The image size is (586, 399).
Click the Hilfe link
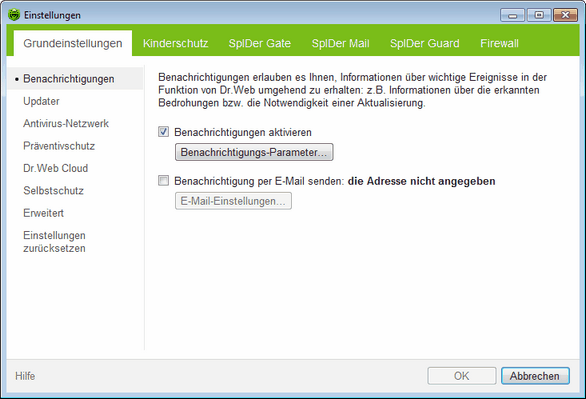pos(25,376)
